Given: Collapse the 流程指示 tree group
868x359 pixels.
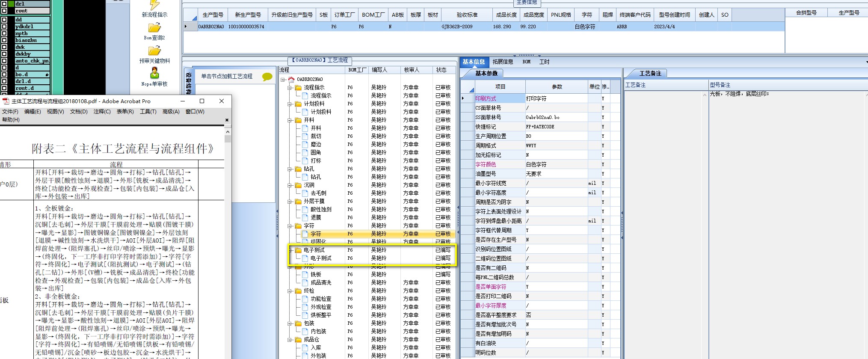Looking at the screenshot, I should (290, 87).
